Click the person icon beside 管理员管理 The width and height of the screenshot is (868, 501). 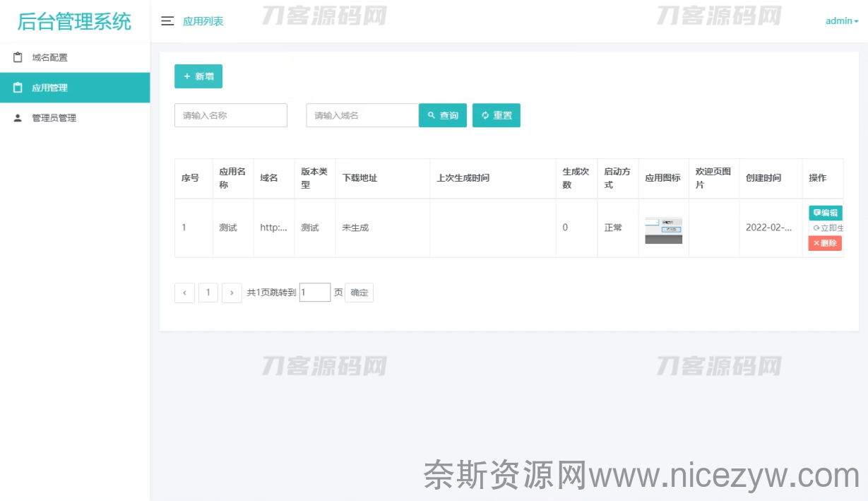[x=18, y=118]
